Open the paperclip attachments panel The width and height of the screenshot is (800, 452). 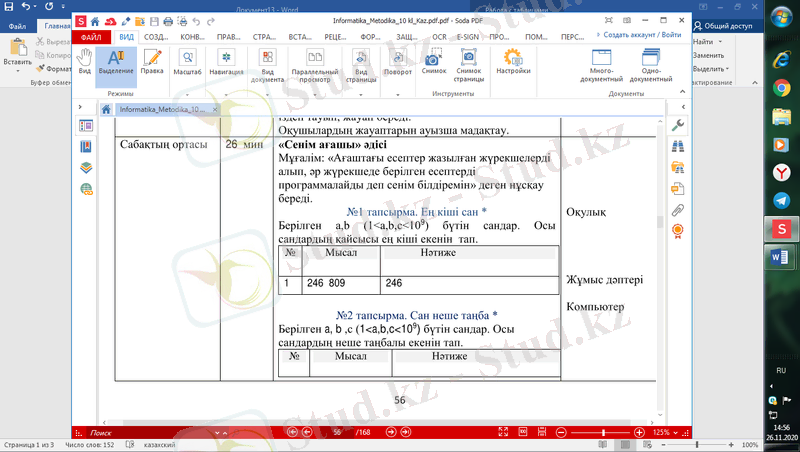click(678, 210)
